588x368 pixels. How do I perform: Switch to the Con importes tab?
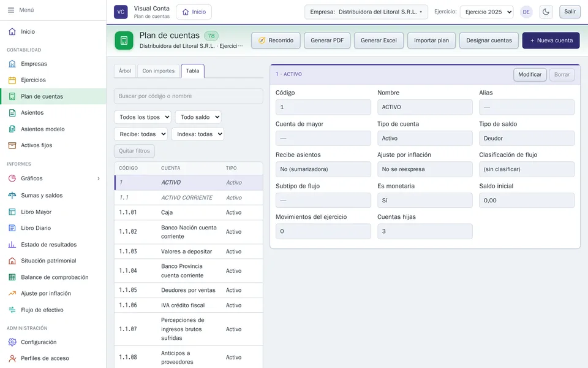(x=158, y=71)
